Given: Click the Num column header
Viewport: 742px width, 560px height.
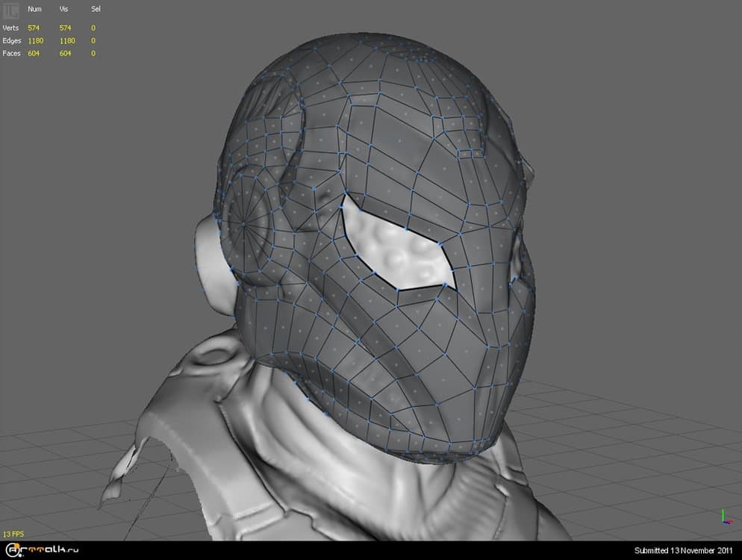Looking at the screenshot, I should pos(34,10).
